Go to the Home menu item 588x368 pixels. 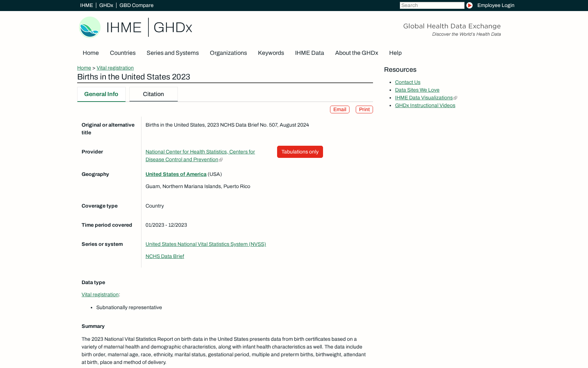click(91, 53)
